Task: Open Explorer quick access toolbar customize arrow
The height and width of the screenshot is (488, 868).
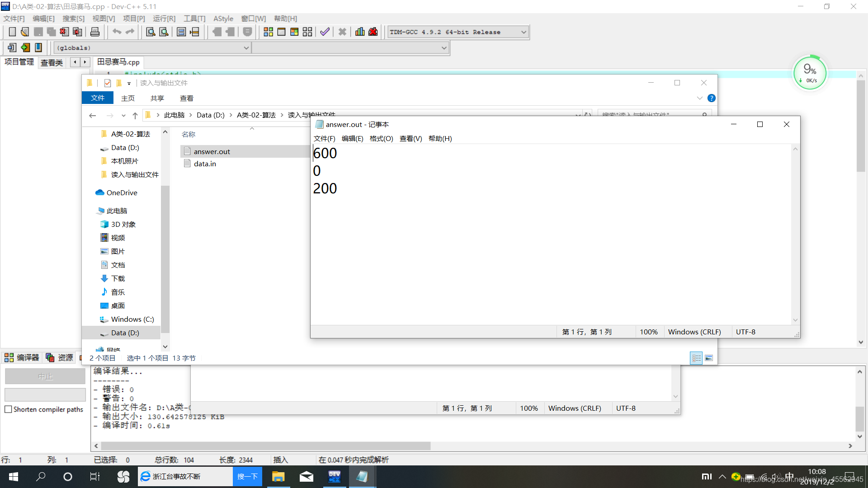Action: pos(129,84)
